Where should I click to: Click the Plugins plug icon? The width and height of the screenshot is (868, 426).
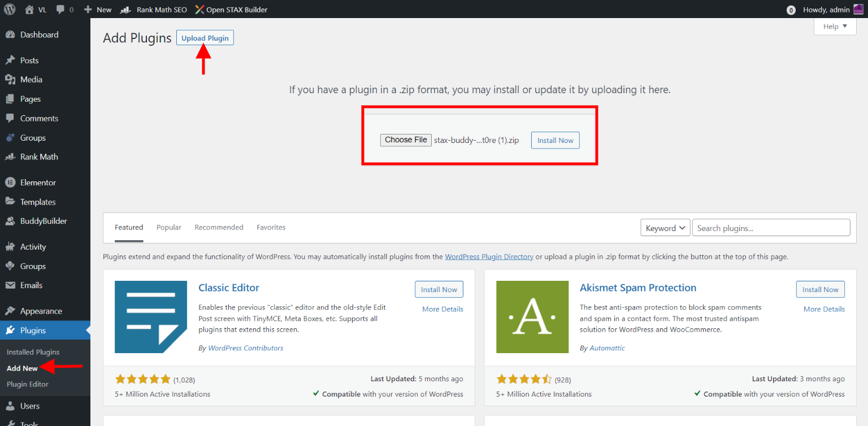(10, 331)
